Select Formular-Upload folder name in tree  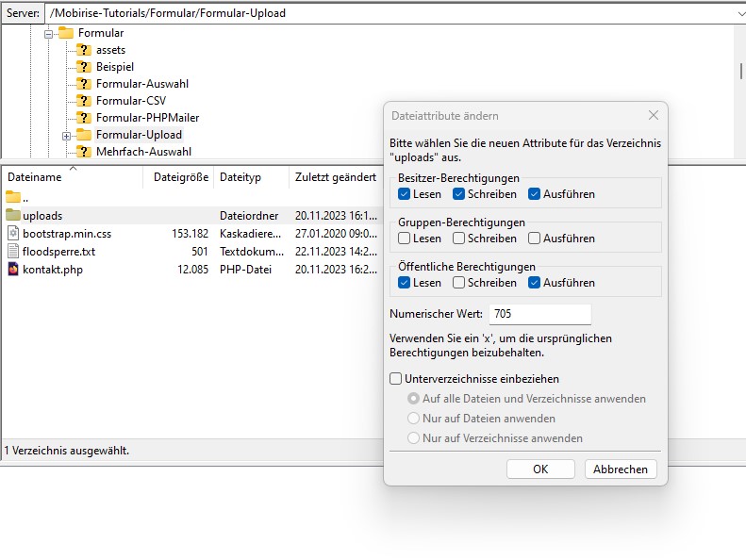pos(139,135)
